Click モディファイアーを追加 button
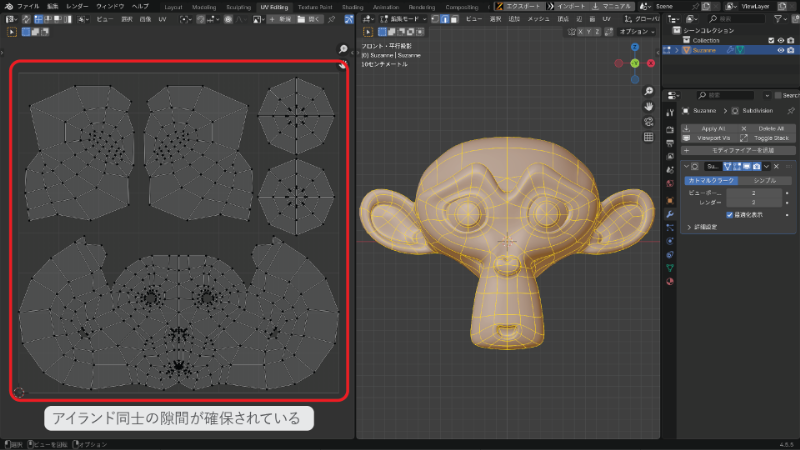800x450 pixels. click(x=738, y=151)
